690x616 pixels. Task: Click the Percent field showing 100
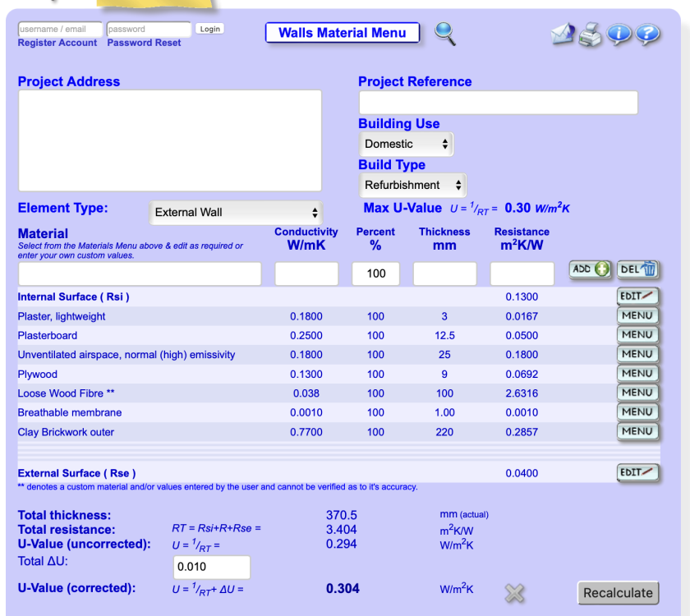point(376,274)
